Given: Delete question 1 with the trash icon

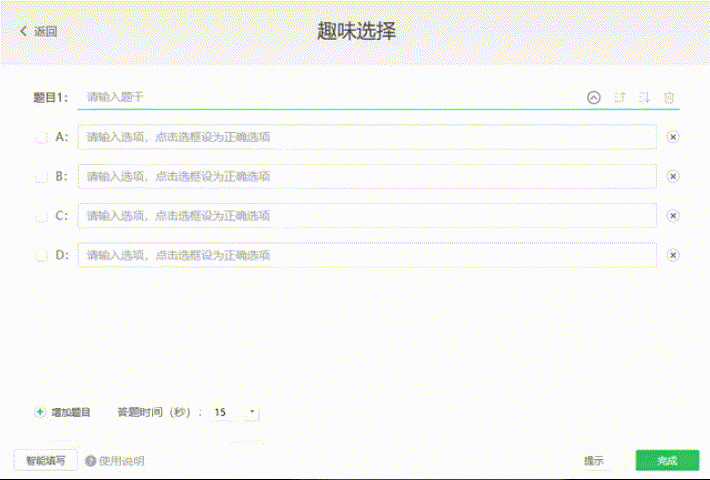Looking at the screenshot, I should tap(669, 97).
